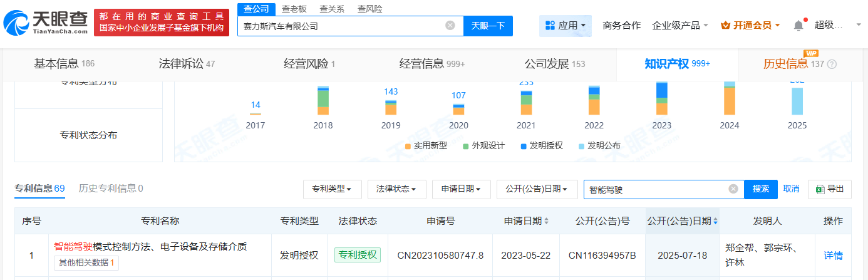Select the 历史专利信息 0 sub-tab
Viewport: 868px width, 280px height.
tap(111, 189)
